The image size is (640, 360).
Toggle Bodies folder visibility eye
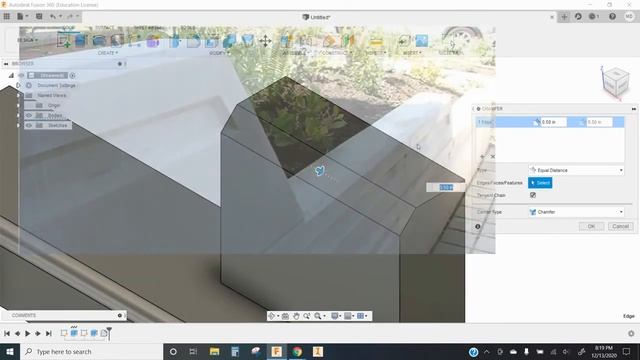(29, 116)
